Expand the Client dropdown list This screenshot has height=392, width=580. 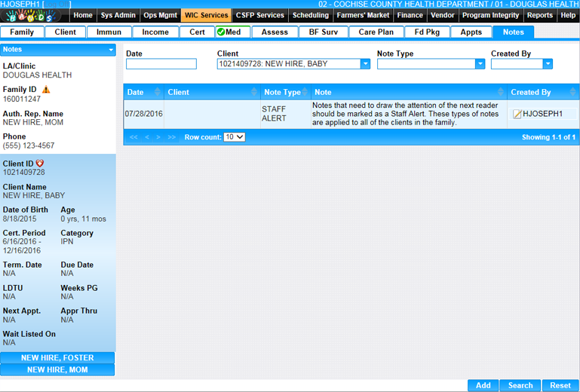click(365, 65)
